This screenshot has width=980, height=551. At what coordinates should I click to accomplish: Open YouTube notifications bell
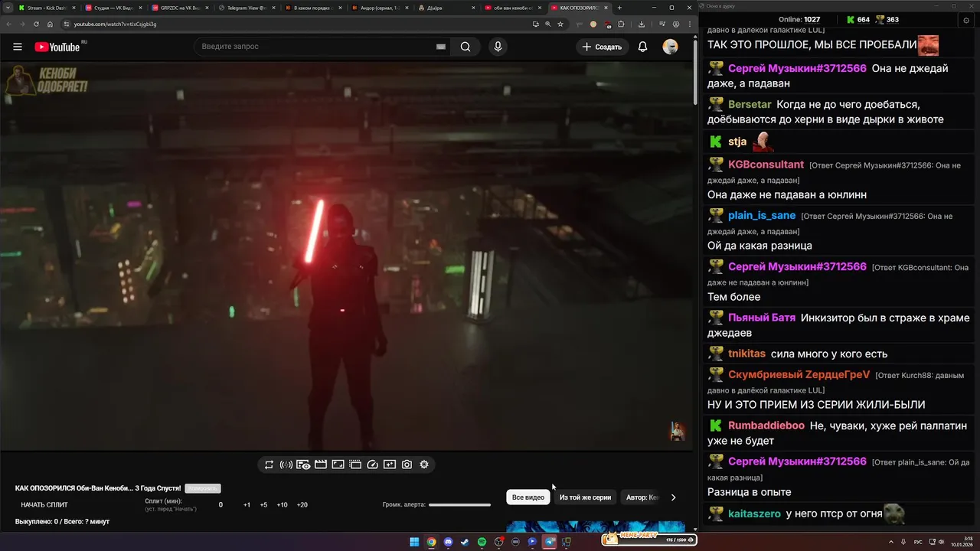coord(643,47)
